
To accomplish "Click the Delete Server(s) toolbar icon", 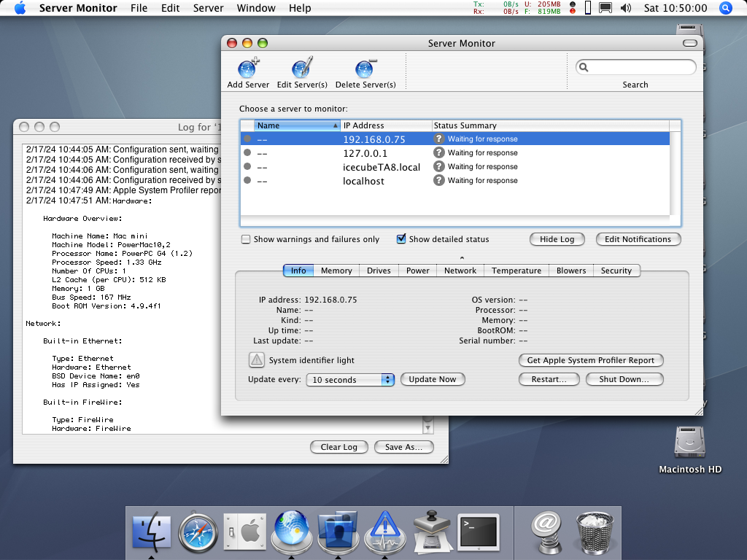I will [x=365, y=69].
